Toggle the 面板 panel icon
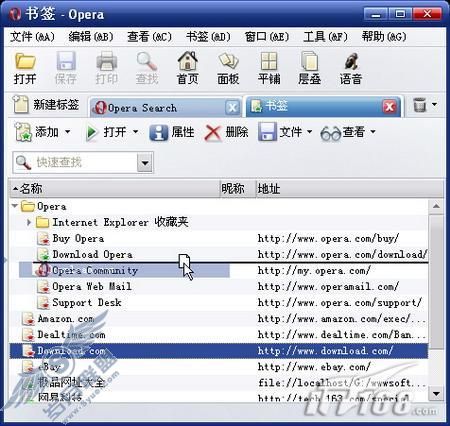Screen dimensions: 450x426 (228, 61)
